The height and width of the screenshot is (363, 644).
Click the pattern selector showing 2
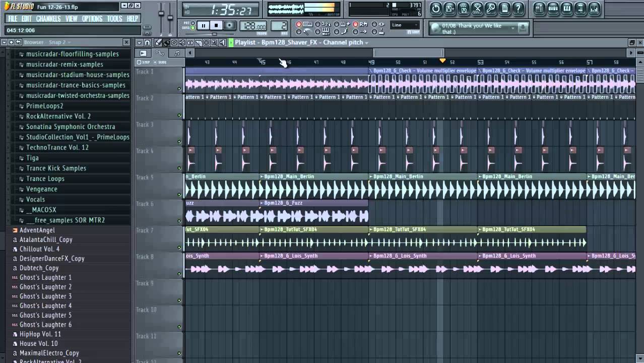[x=279, y=26]
